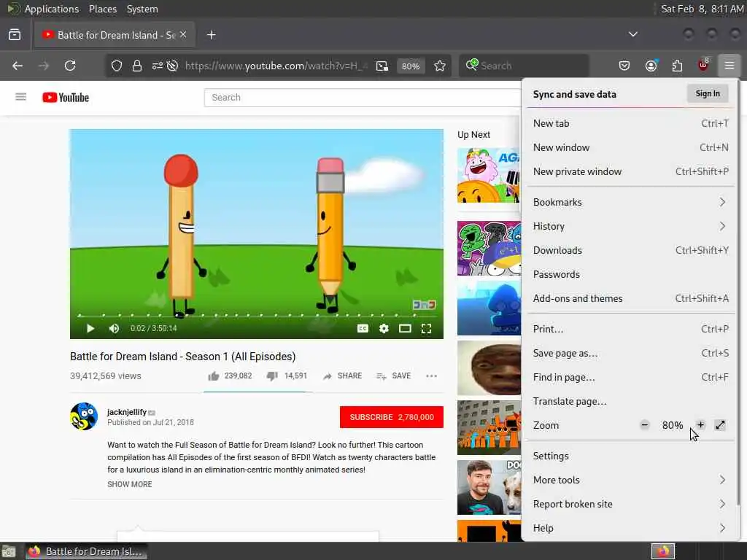Play the video with the play button

coord(90,328)
